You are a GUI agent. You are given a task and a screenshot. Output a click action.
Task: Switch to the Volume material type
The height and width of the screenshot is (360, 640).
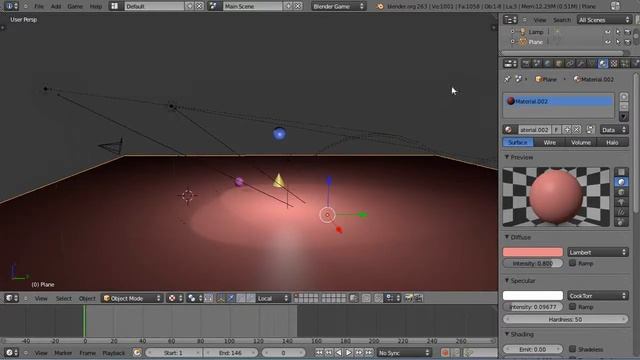(x=581, y=142)
